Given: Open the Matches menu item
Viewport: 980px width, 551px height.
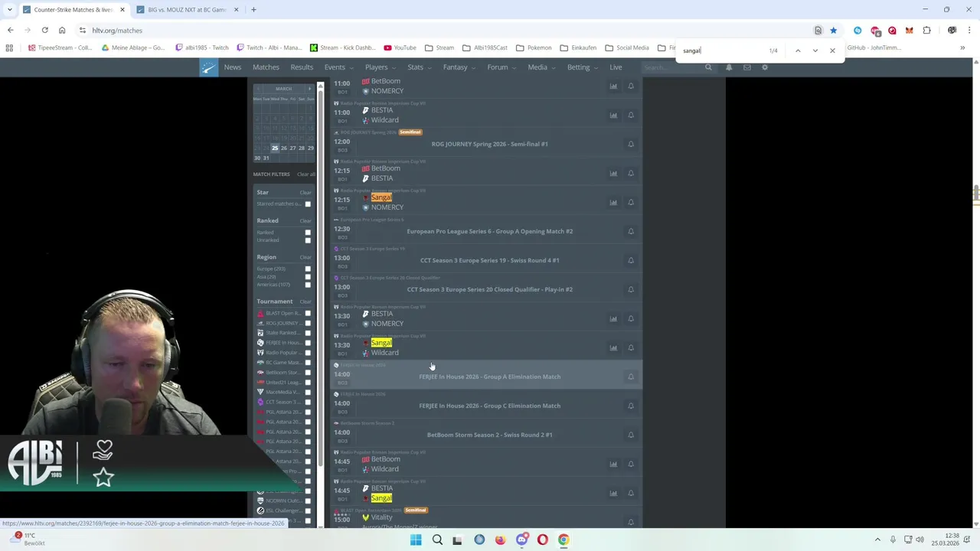Looking at the screenshot, I should (x=266, y=67).
